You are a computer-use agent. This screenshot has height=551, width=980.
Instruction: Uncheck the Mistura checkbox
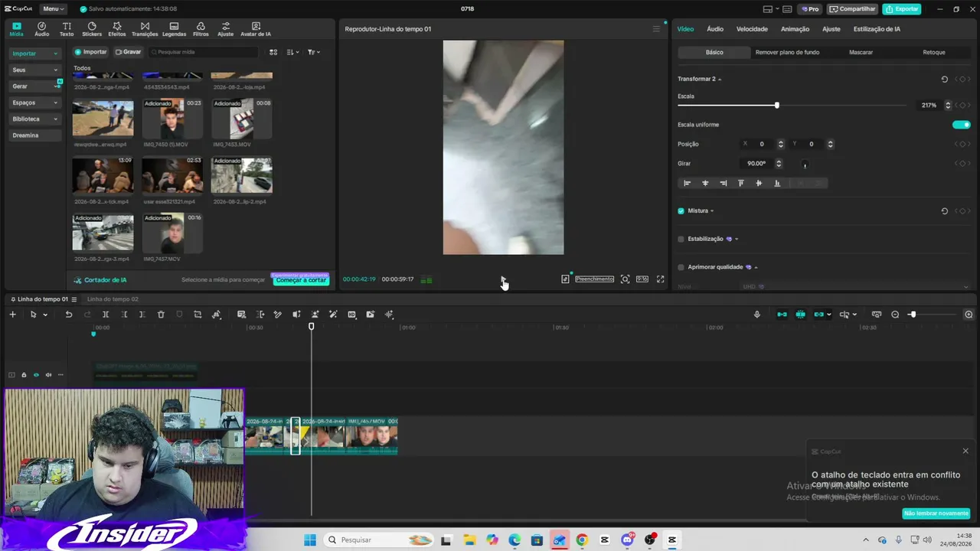(681, 210)
